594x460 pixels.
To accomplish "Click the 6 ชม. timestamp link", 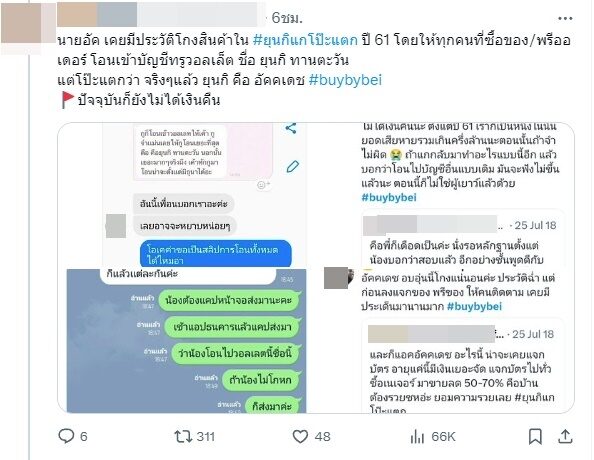I will tap(287, 18).
